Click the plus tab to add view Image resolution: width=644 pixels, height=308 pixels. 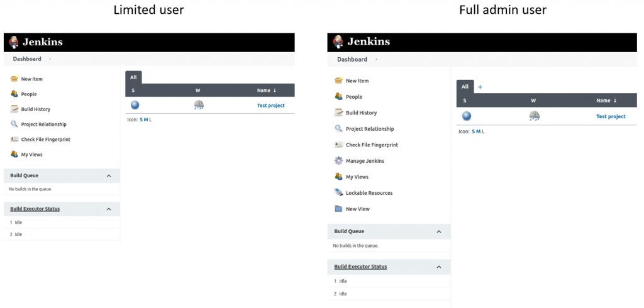[480, 87]
